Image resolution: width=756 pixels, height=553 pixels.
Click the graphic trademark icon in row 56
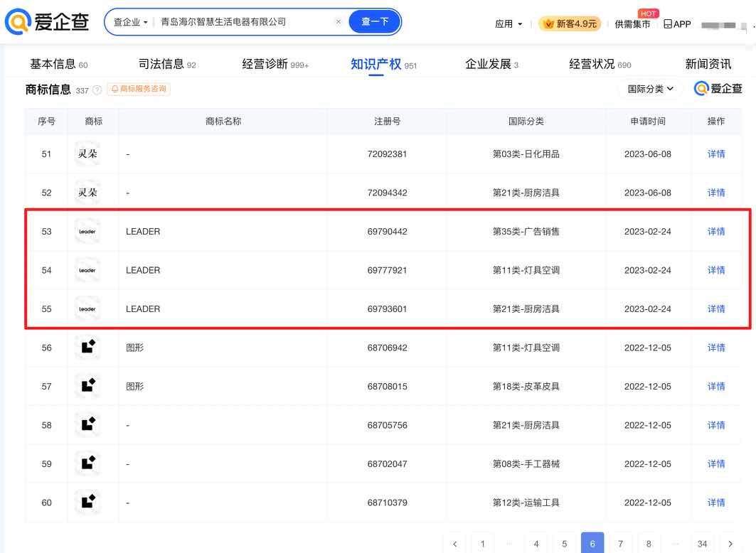(87, 348)
